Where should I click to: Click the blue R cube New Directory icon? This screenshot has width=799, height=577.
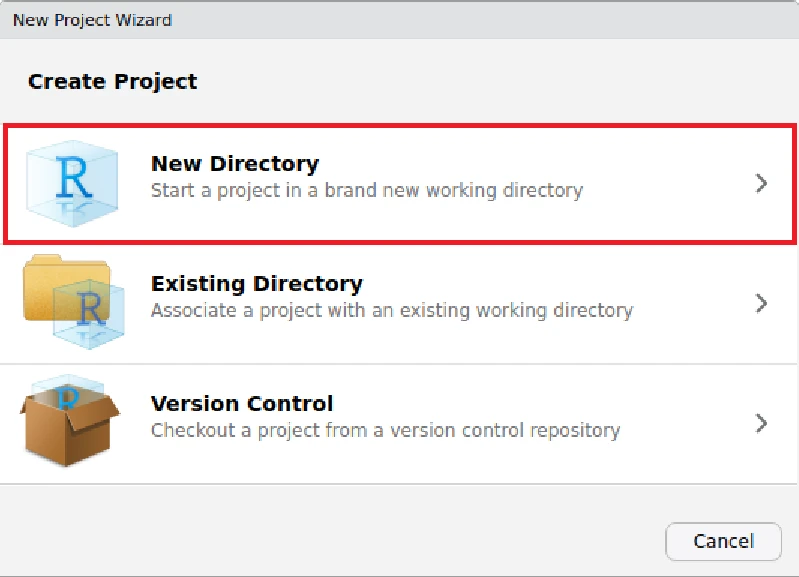click(x=72, y=183)
